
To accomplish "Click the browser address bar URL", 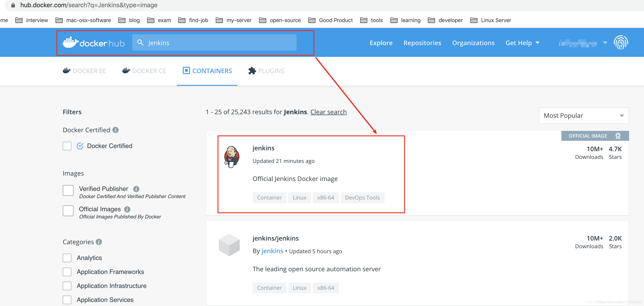I will click(89, 5).
